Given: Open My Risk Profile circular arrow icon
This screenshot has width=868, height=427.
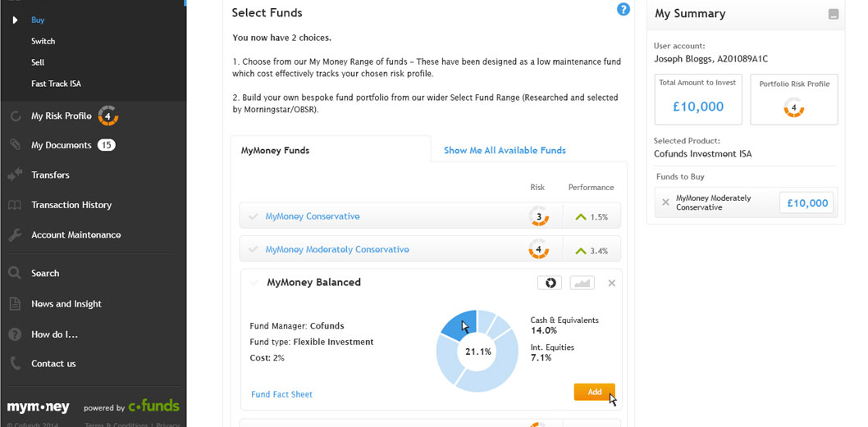Looking at the screenshot, I should tap(16, 116).
